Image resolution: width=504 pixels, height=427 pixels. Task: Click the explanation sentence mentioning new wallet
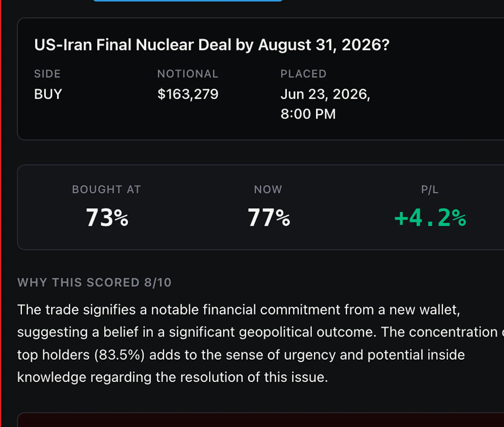coord(238,310)
